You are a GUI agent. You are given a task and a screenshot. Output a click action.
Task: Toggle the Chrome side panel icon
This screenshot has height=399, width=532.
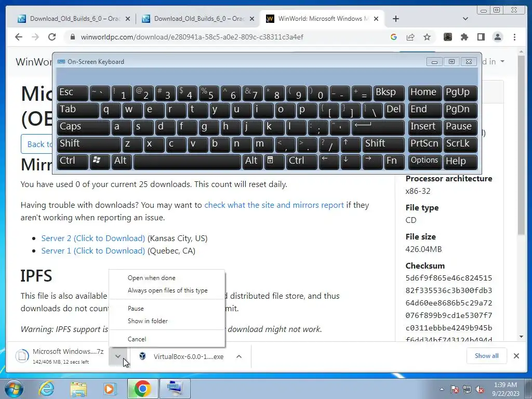coord(481,37)
